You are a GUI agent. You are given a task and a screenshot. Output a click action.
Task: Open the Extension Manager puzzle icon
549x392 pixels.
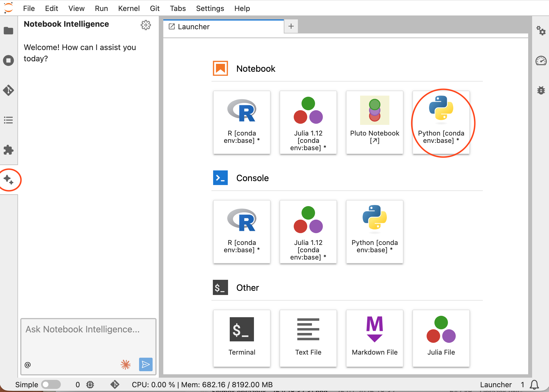[8, 150]
